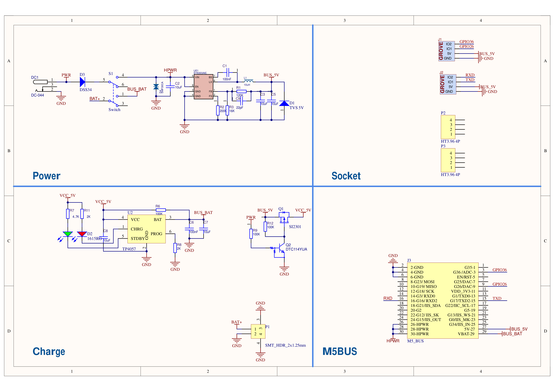Select resistor R6 100K
This screenshot has height=392, width=555.
[x=161, y=210]
